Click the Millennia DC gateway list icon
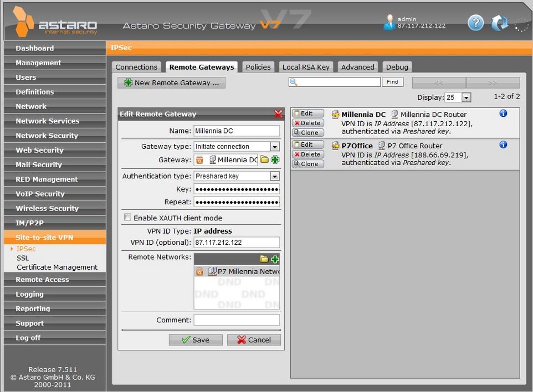533x392 pixels. coord(336,115)
